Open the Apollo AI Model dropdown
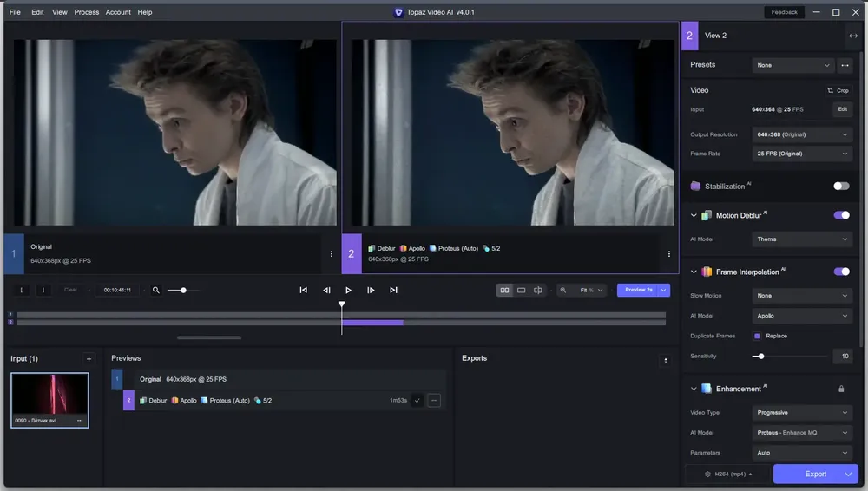 (801, 316)
